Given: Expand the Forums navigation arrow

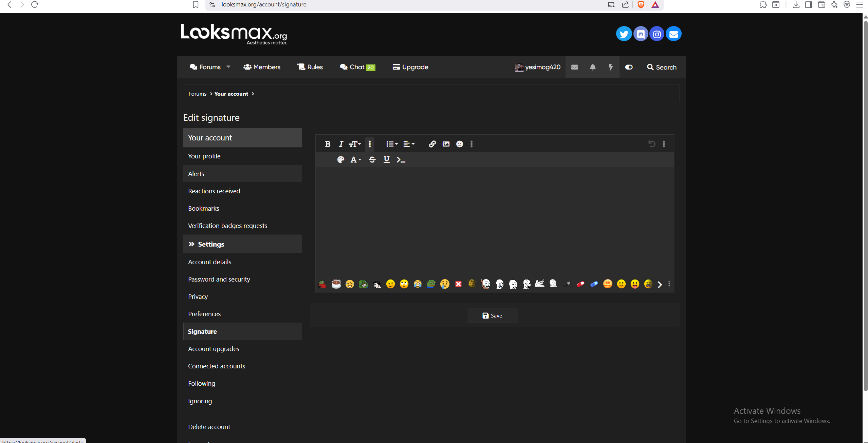Looking at the screenshot, I should (228, 67).
